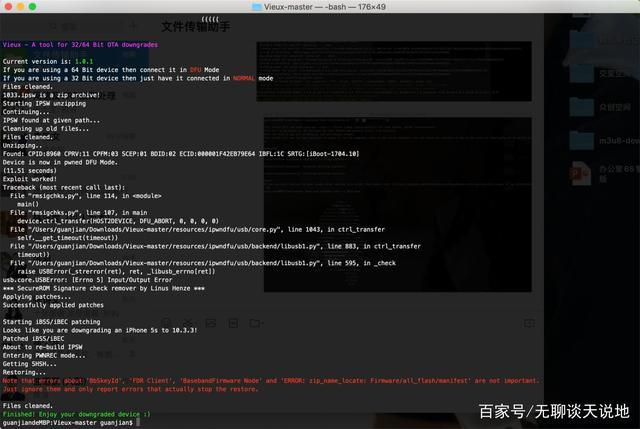Click the "device.ctrl_transfer(HOST2DEVICE, DFU_ABORT..." line
640x429 pixels.
click(x=118, y=221)
